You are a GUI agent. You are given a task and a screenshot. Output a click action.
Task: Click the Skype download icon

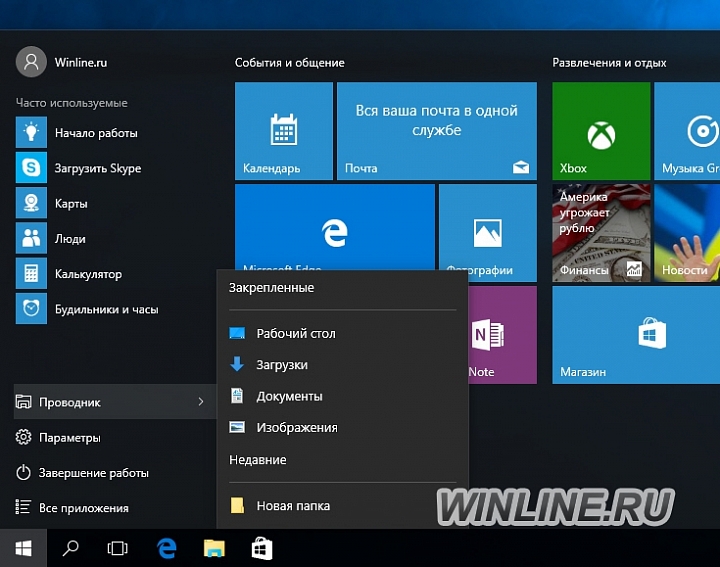[x=31, y=168]
